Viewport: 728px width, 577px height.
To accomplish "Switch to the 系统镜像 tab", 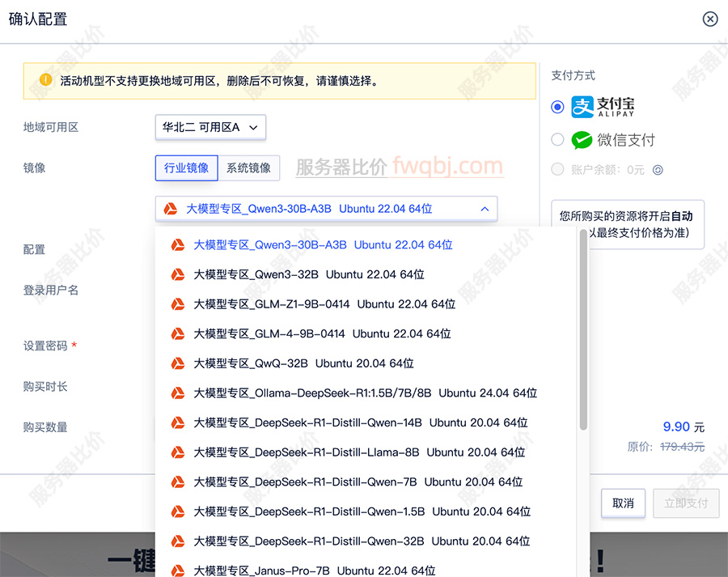I will click(250, 168).
